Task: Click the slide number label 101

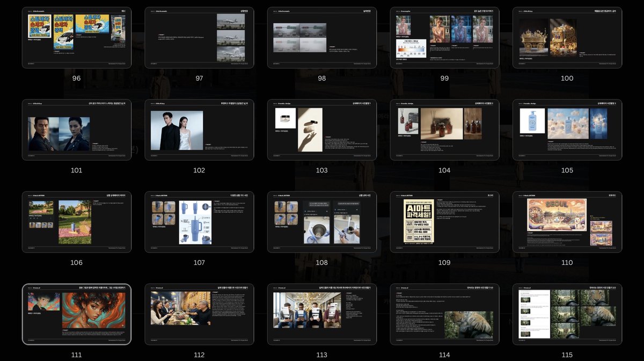Action: tap(76, 170)
